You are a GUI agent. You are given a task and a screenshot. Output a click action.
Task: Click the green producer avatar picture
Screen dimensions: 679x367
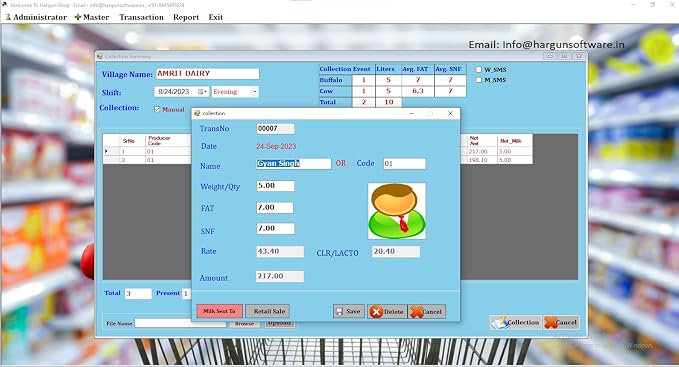(x=397, y=211)
